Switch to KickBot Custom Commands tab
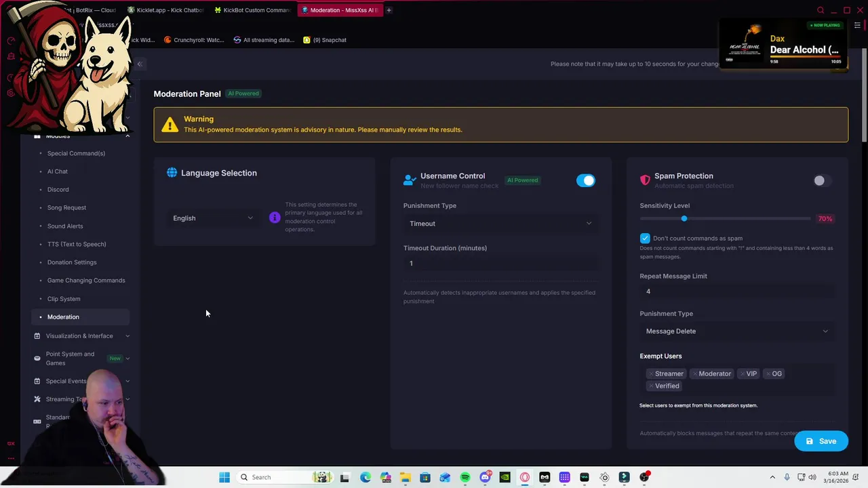 tap(252, 10)
